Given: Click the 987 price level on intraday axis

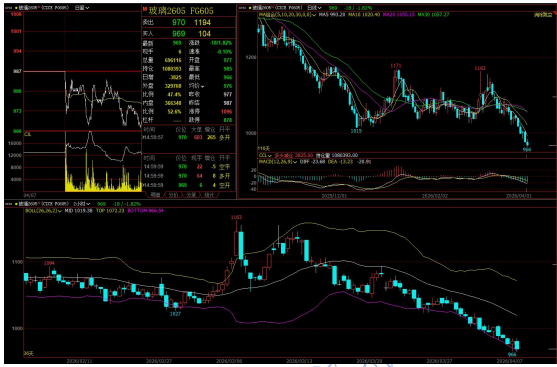Looking at the screenshot, I should (17, 71).
